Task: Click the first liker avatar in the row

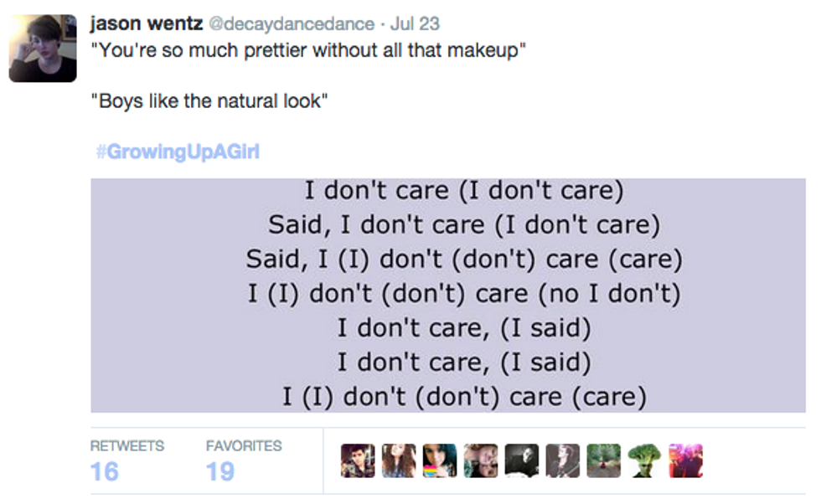Action: point(358,460)
